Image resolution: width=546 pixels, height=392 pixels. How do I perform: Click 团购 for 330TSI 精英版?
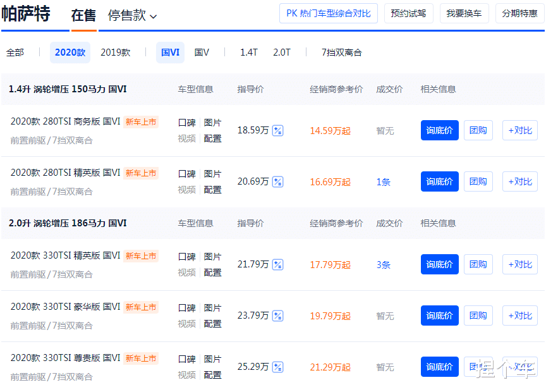point(478,264)
